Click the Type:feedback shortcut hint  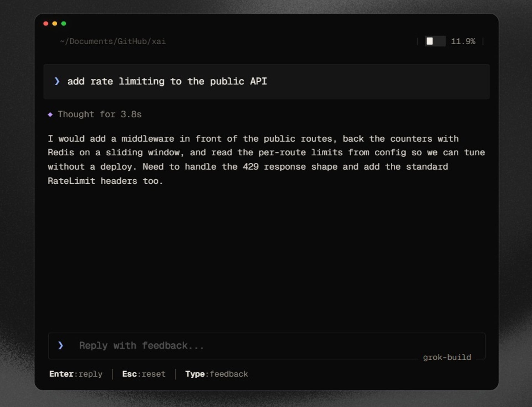pyautogui.click(x=216, y=374)
